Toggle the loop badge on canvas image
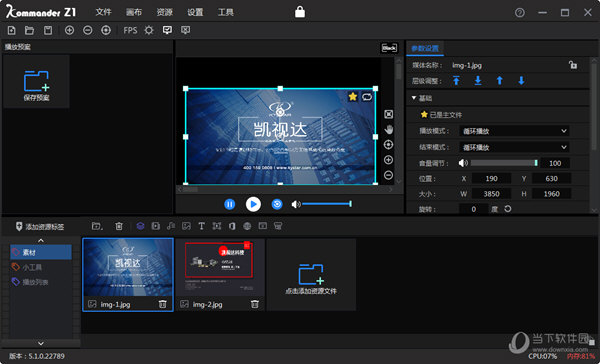Screen dimensions: 600x364 pyautogui.click(x=367, y=97)
